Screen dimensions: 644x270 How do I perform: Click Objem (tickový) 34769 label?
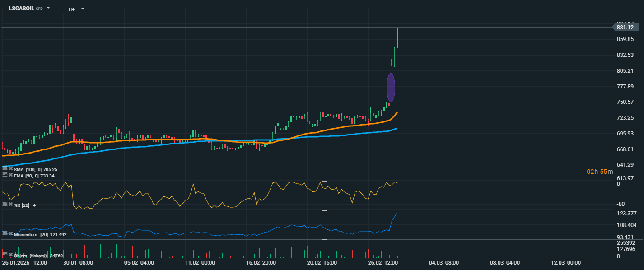(x=38, y=256)
